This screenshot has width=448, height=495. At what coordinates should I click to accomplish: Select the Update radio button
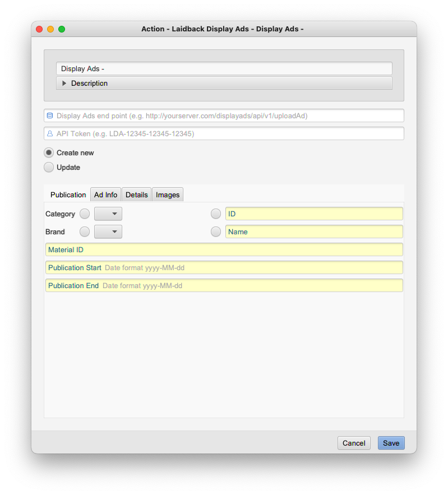pos(49,167)
